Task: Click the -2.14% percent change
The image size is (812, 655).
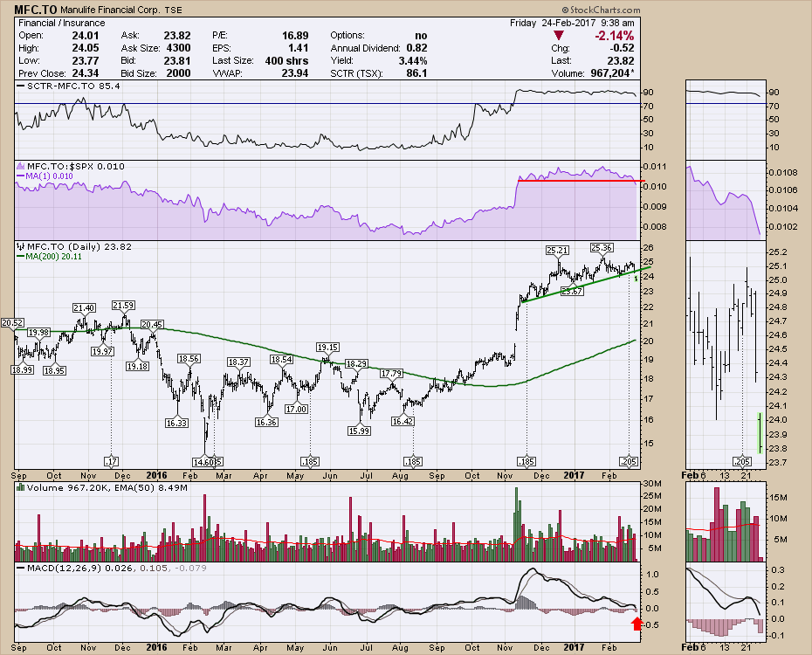Action: (614, 35)
